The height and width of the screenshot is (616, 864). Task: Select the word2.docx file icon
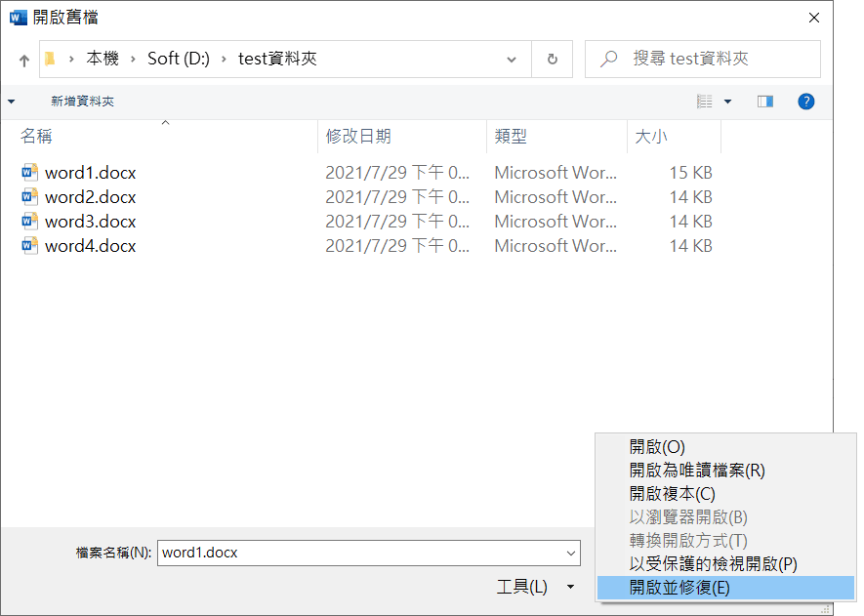[29, 196]
